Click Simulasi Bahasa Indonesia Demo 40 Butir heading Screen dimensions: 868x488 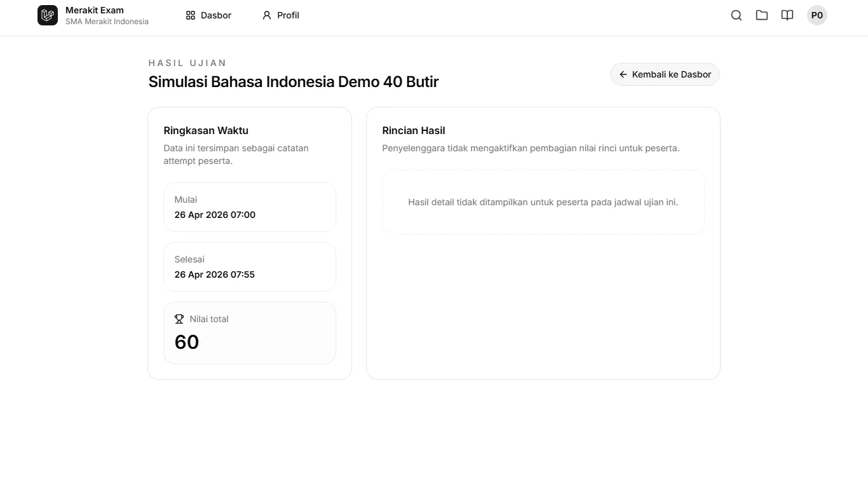point(294,82)
